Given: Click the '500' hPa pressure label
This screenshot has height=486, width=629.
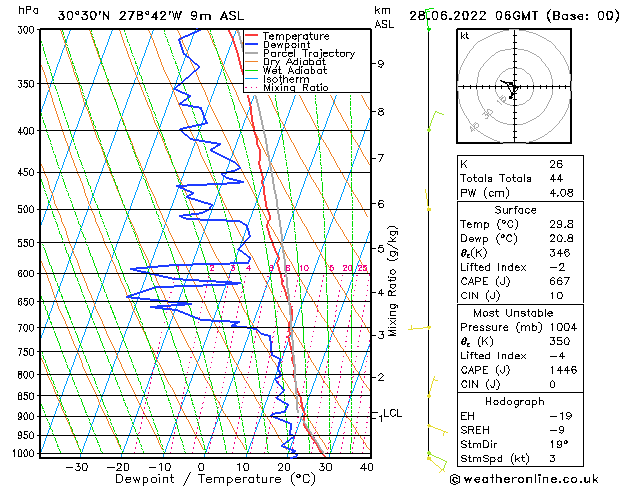Looking at the screenshot, I should point(28,209).
